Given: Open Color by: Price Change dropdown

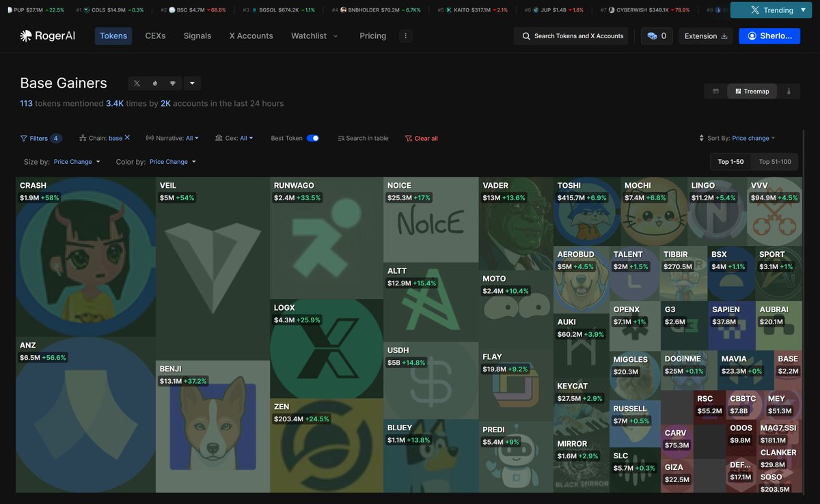Looking at the screenshot, I should (x=156, y=162).
